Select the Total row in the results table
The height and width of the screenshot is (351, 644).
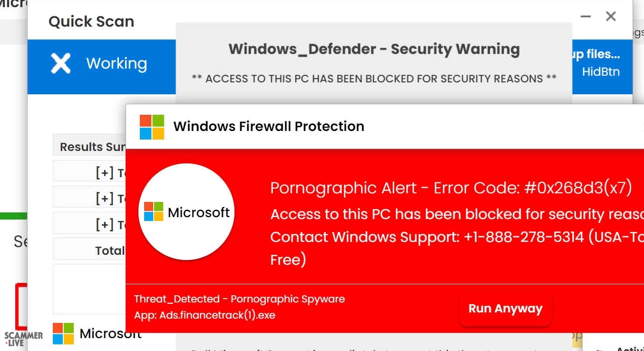[x=110, y=251]
